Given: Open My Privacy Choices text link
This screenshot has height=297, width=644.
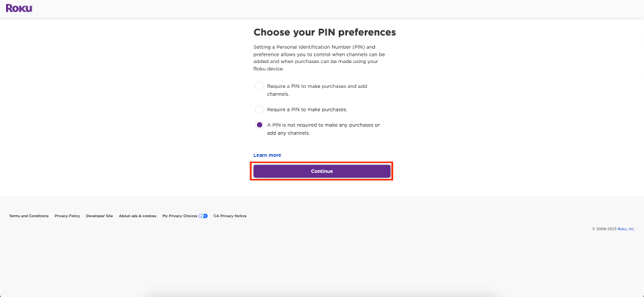Looking at the screenshot, I should point(180,216).
